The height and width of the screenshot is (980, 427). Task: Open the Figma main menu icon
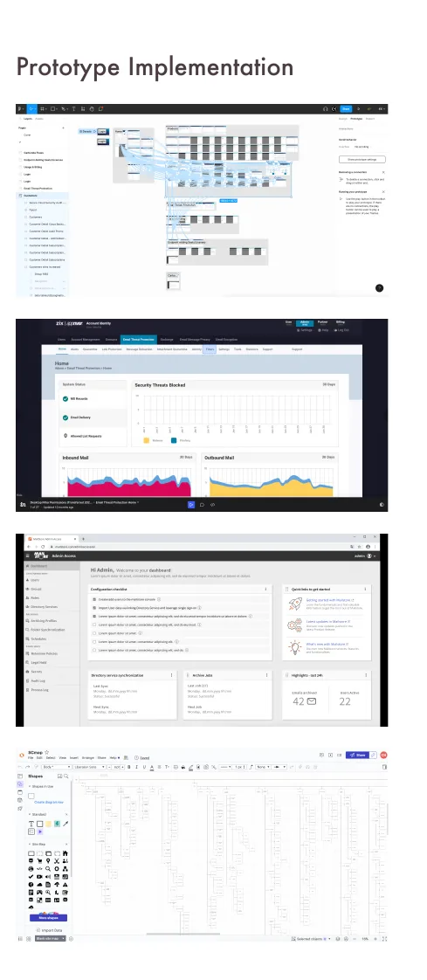[x=21, y=109]
